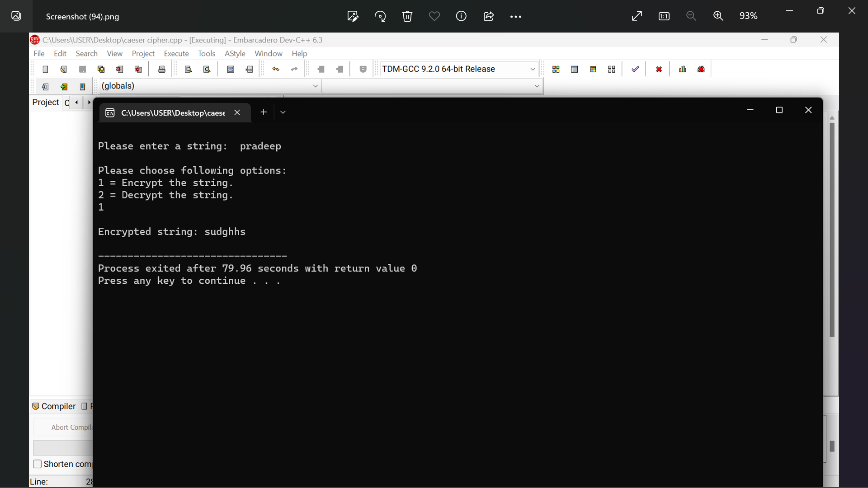Viewport: 868px width, 488px height.
Task: Print the source file
Action: pos(161,69)
